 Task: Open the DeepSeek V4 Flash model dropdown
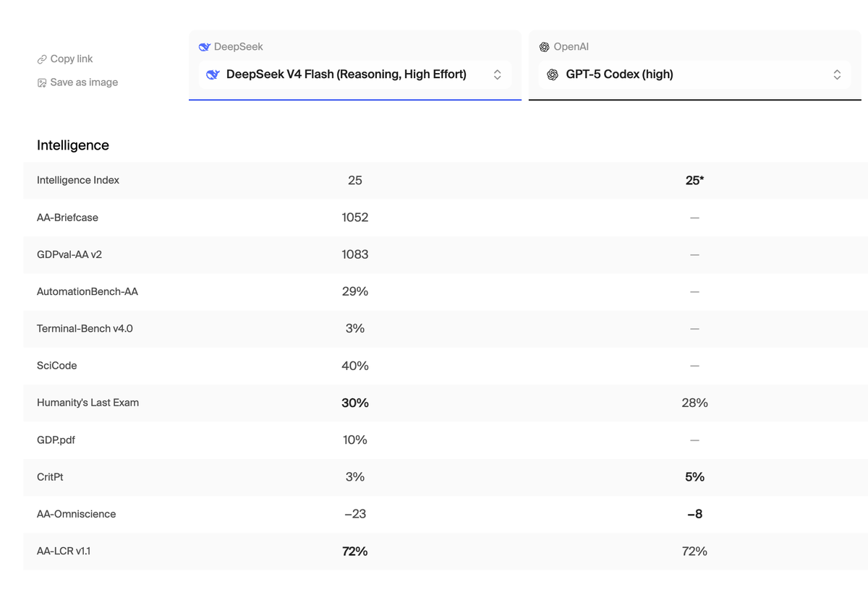point(355,74)
